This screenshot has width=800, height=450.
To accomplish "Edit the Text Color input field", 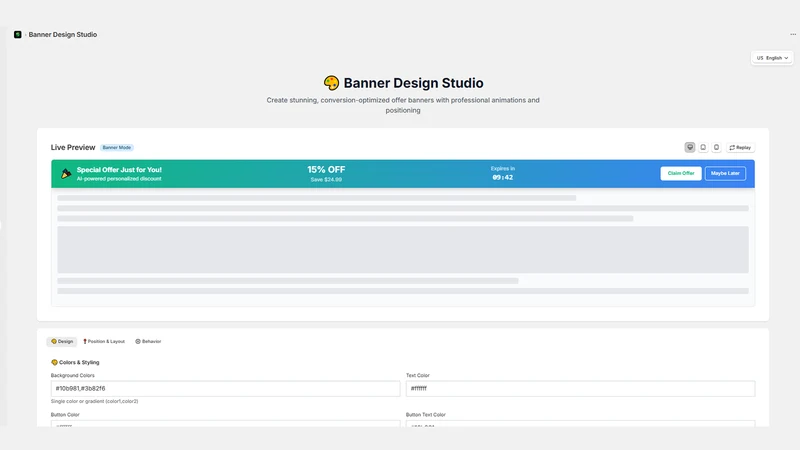I will (581, 388).
